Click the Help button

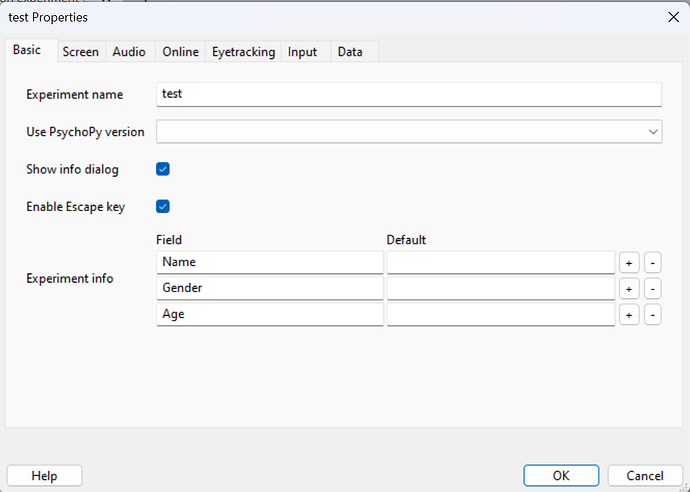click(44, 476)
